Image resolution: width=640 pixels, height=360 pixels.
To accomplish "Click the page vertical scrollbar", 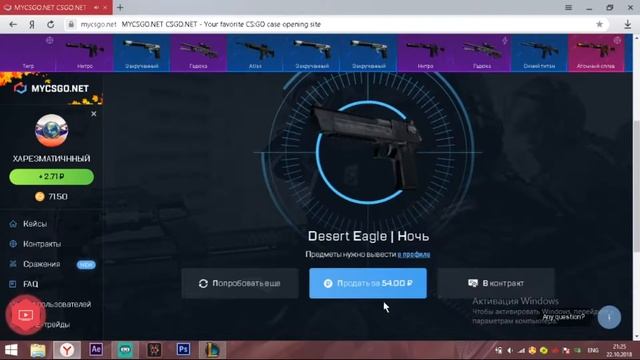I will click(636, 186).
